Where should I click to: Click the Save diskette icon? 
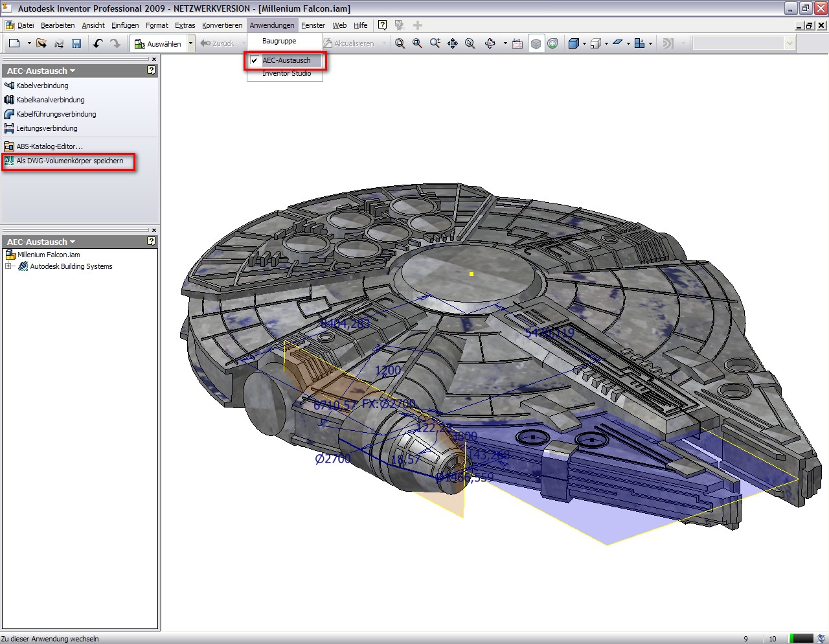pos(76,43)
